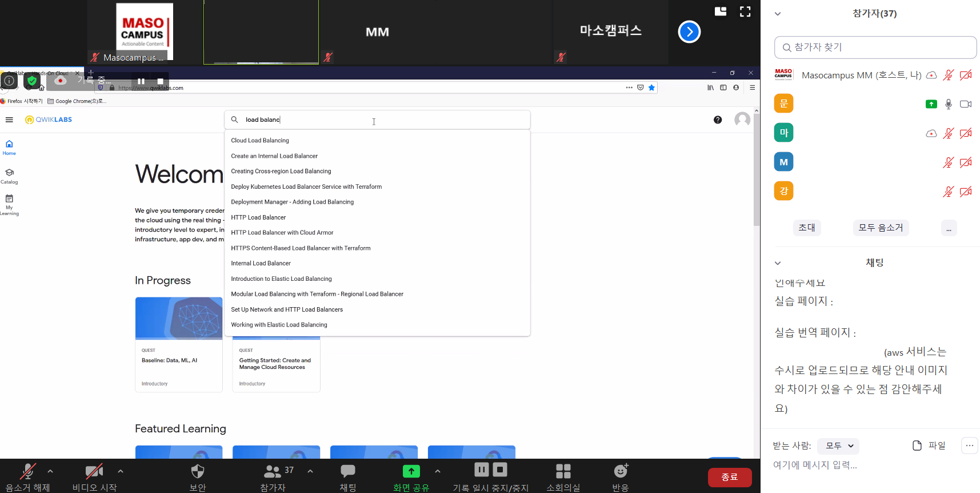Viewport: 980px width, 493px height.
Task: Pause the recording from the bottom toolbar
Action: (482, 470)
